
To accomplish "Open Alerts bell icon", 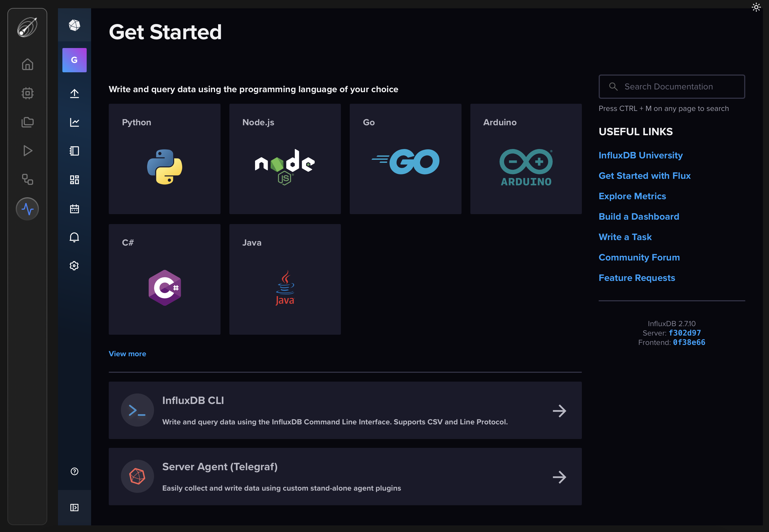I will click(74, 237).
